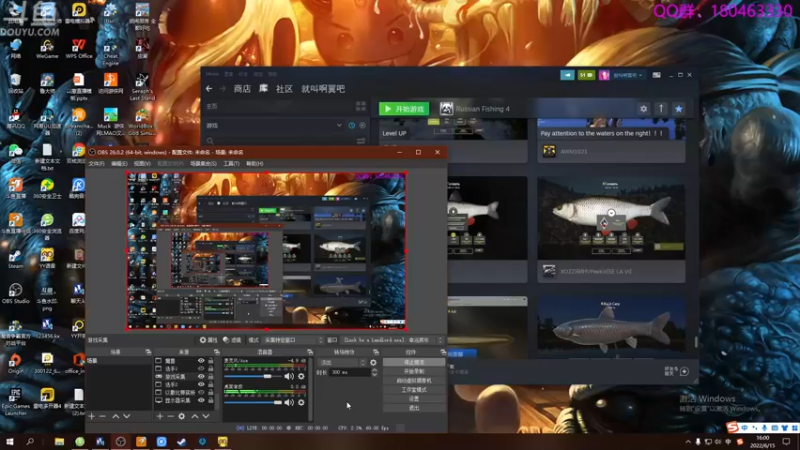Click Steam library grid view icon
800x450 pixels.
pyautogui.click(x=361, y=106)
